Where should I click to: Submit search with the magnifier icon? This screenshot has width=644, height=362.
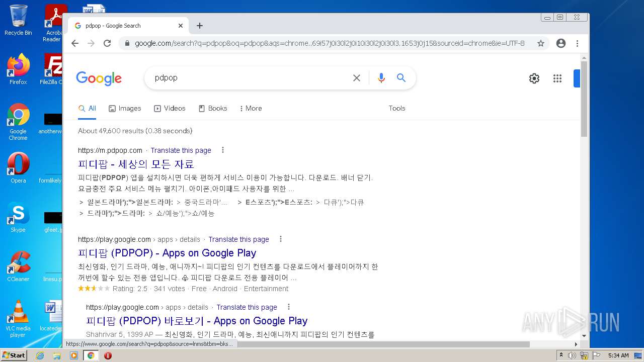(x=401, y=78)
